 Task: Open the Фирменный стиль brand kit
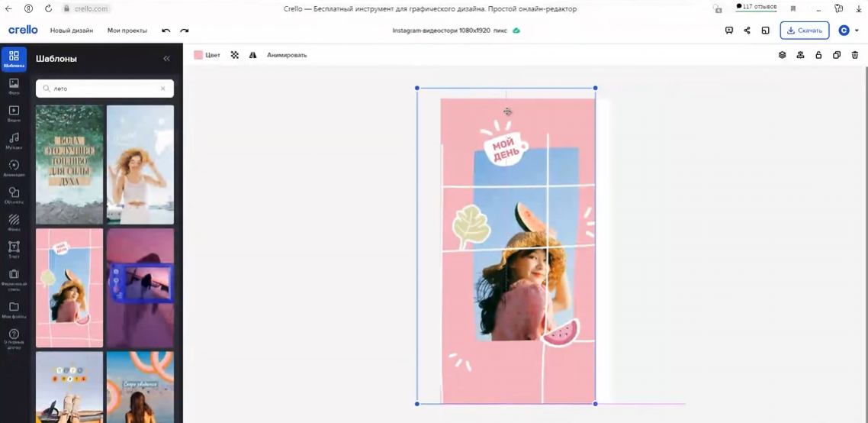pos(14,280)
